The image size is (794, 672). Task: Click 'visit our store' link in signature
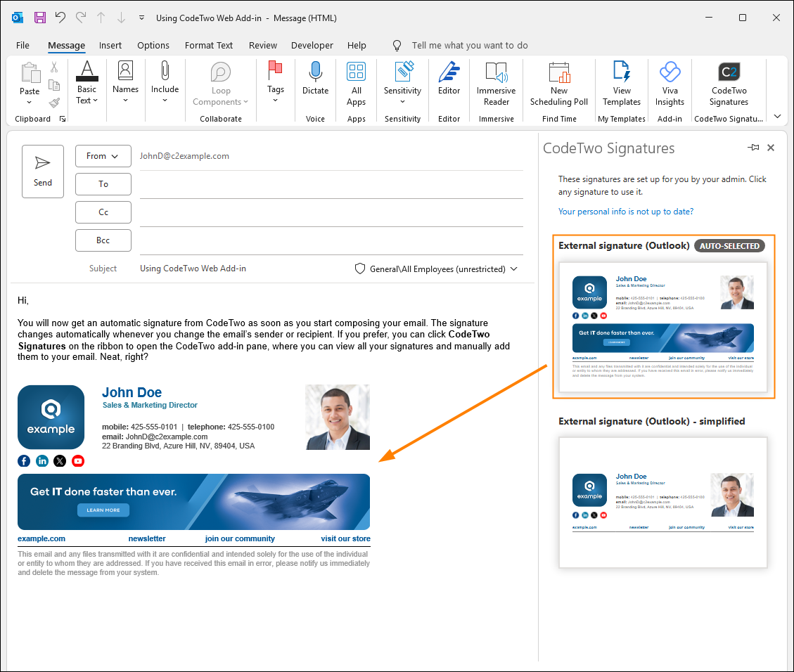click(345, 539)
